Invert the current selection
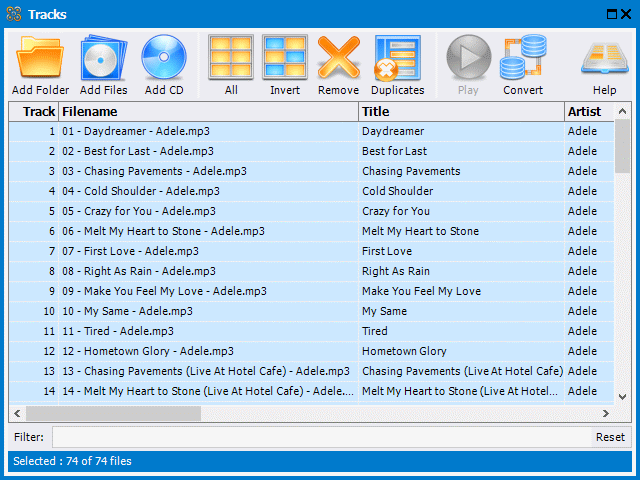Image resolution: width=640 pixels, height=480 pixels. pos(284,65)
